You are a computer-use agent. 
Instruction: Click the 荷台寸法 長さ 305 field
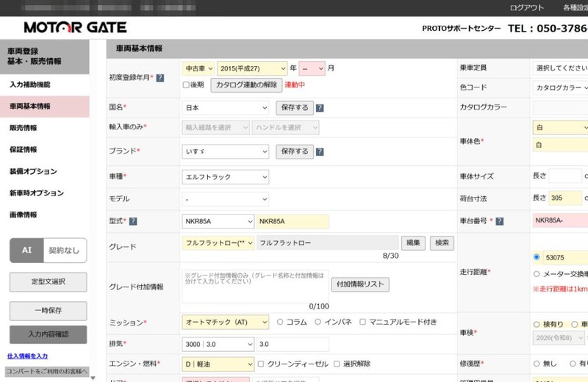565,198
